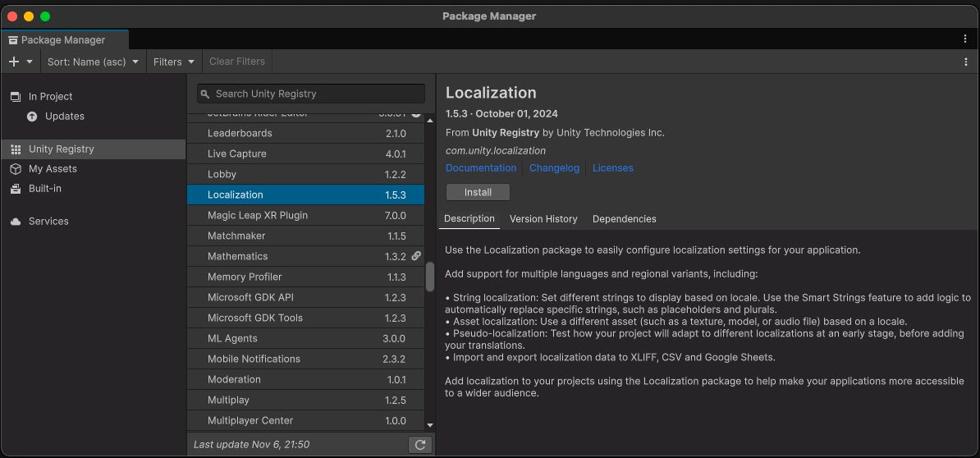Screen dimensions: 980x458
Task: Switch to the Version History tab
Action: 543,218
